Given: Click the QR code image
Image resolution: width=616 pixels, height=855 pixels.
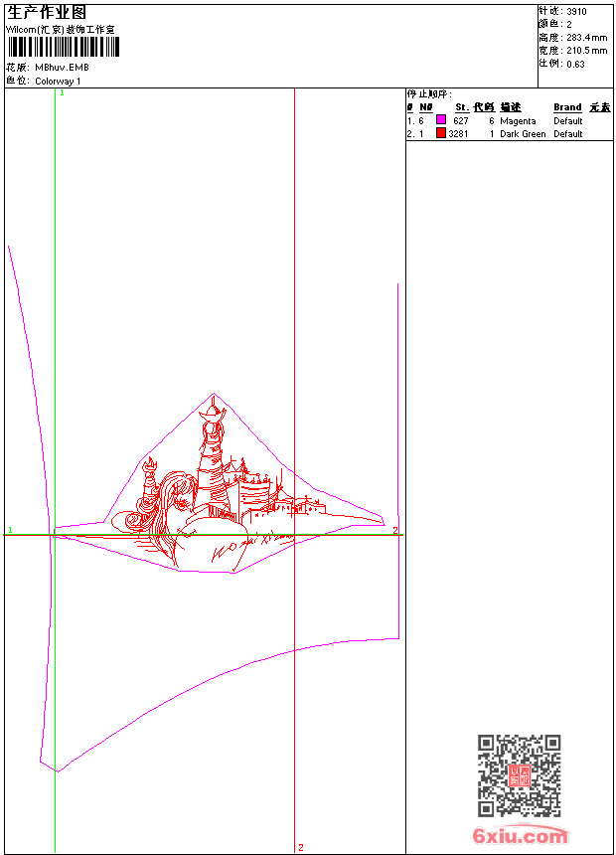Looking at the screenshot, I should 520,775.
